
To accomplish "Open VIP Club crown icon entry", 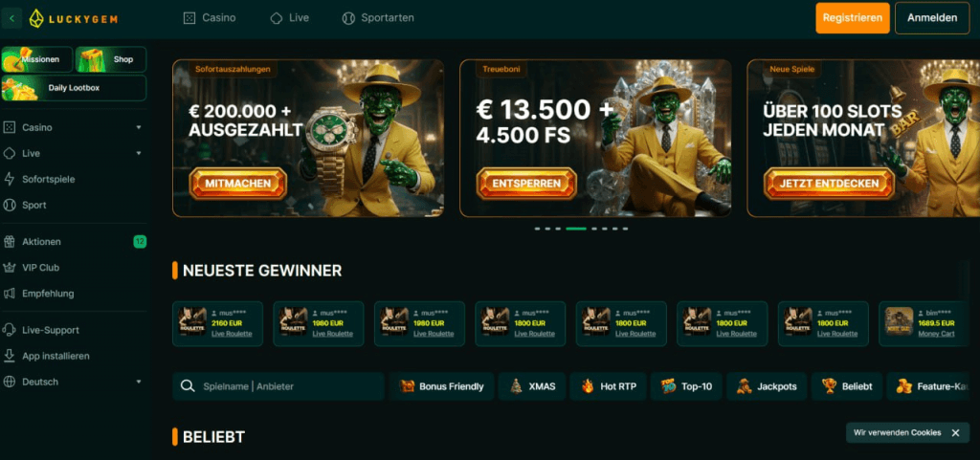I will click(x=10, y=267).
